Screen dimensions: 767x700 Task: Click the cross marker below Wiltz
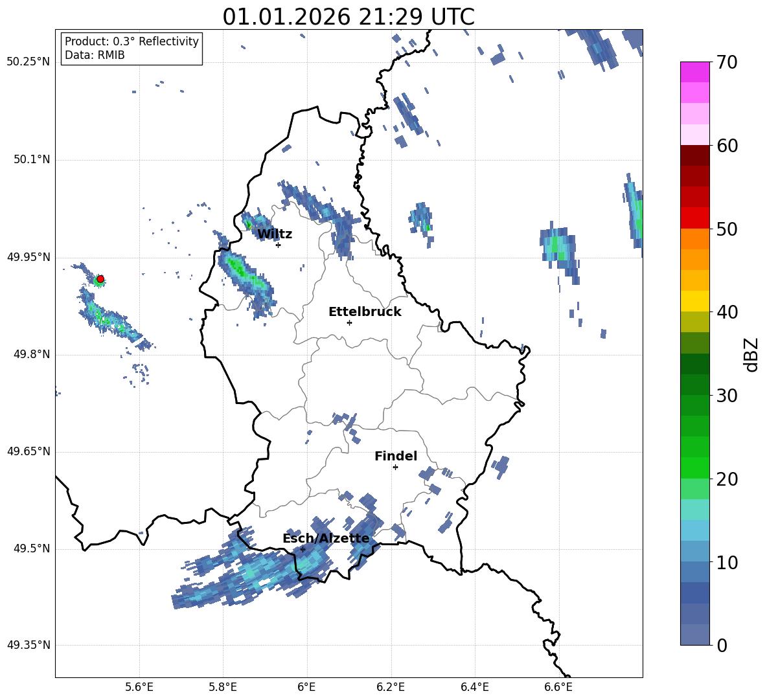click(x=279, y=245)
